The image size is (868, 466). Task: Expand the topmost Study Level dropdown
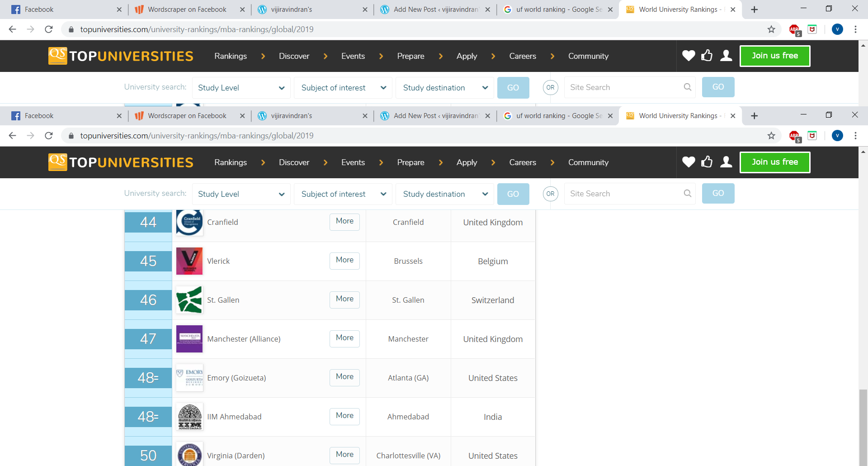[241, 88]
